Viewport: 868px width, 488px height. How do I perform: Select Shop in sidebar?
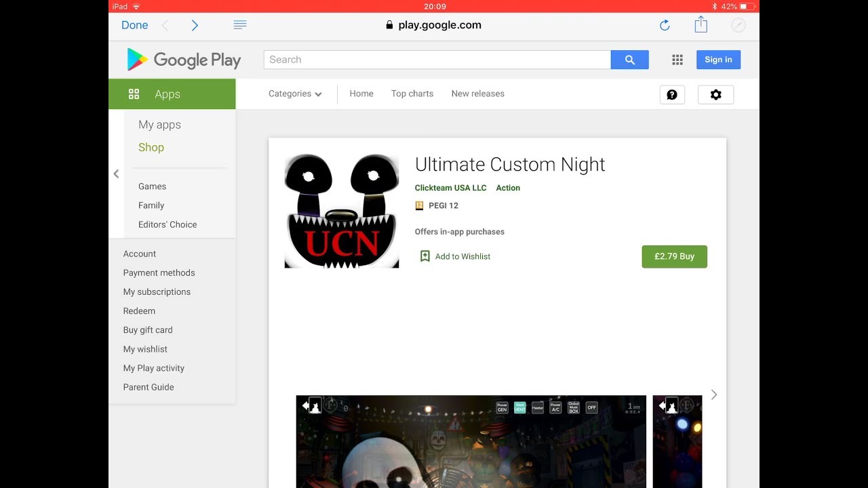[x=151, y=147]
